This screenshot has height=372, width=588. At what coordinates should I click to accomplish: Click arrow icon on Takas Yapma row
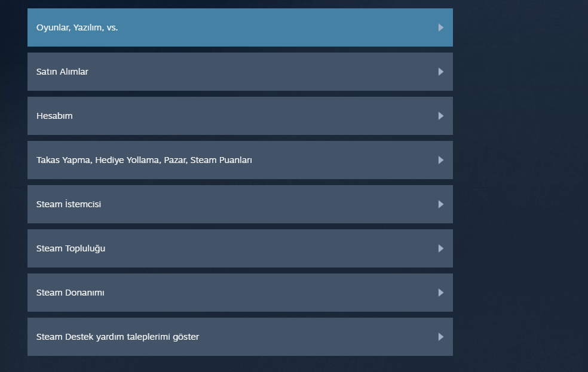point(440,160)
